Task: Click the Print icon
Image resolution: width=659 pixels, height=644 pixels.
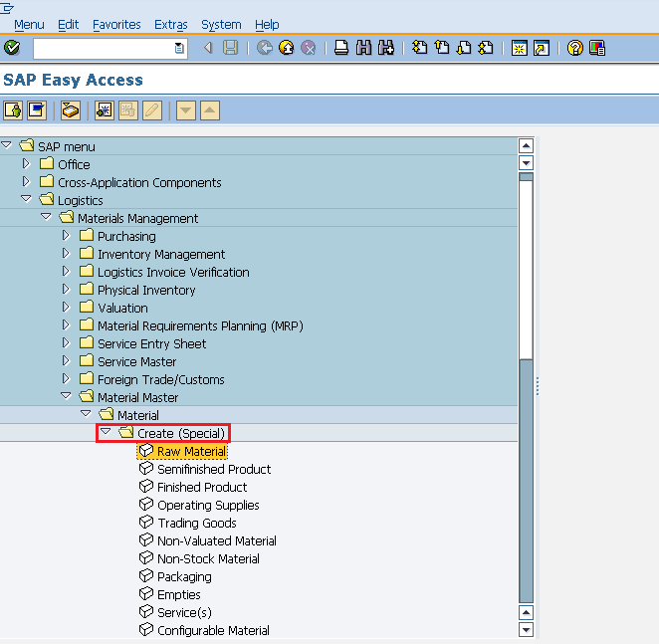Action: tap(341, 48)
